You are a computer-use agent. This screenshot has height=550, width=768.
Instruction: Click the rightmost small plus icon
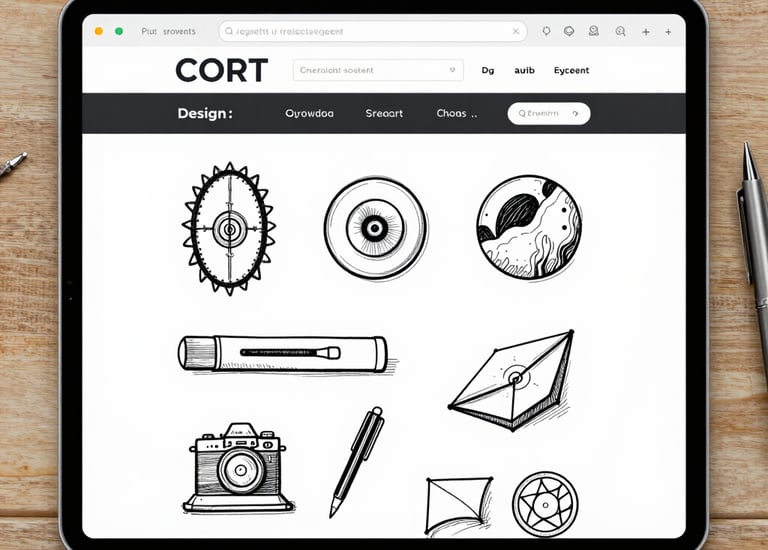pos(668,32)
